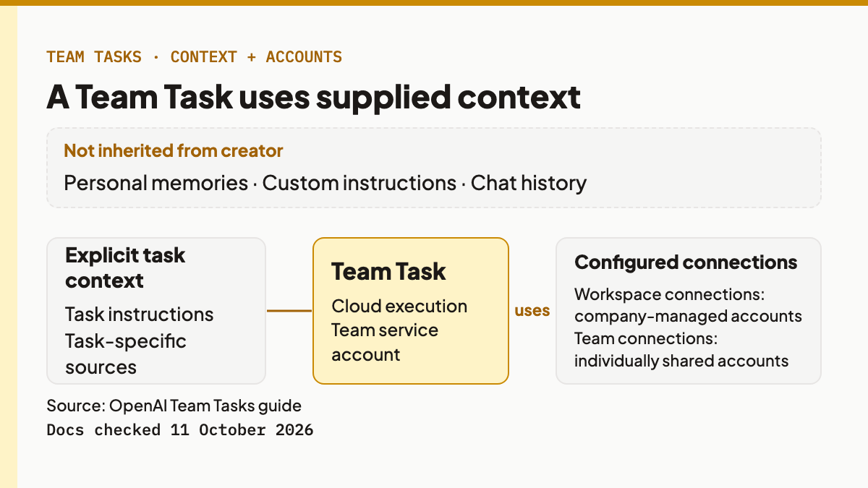
Task: Click the 'Explicit task context' heading
Action: [x=125, y=267]
